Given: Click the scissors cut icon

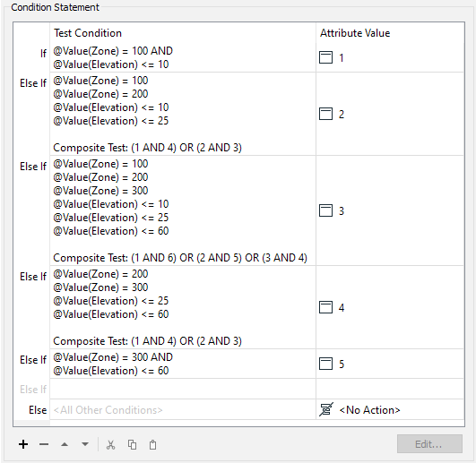Looking at the screenshot, I should [111, 445].
